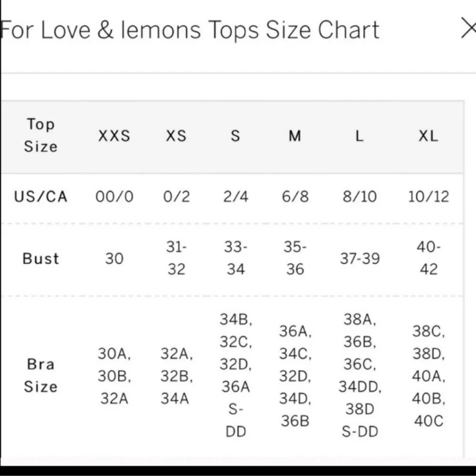Select the 40-42 bust measurement cell
Image resolution: width=476 pixels, height=476 pixels.
tap(429, 258)
